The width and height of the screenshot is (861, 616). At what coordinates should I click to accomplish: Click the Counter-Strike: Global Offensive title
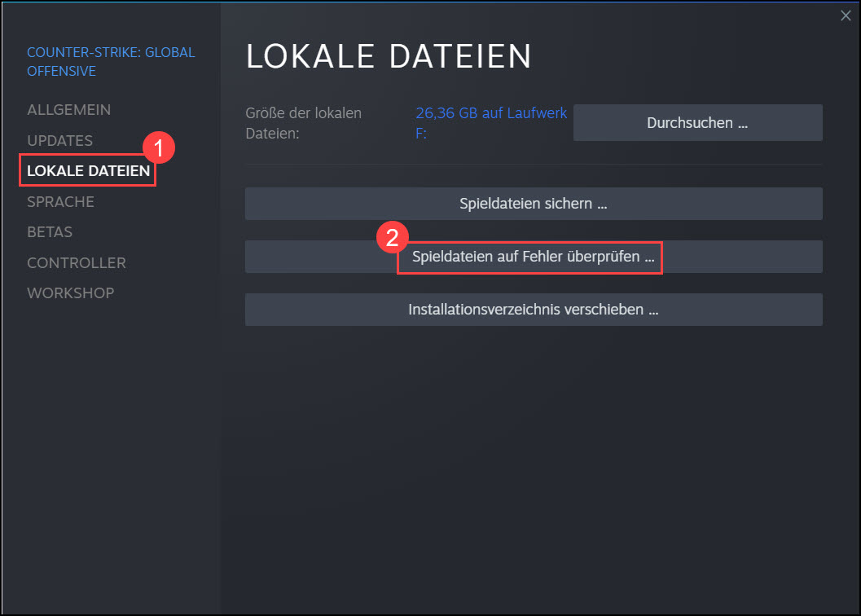[x=111, y=61]
